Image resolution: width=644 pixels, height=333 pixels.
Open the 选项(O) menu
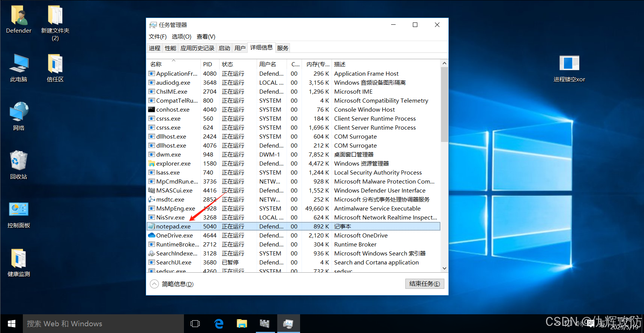[x=181, y=36]
